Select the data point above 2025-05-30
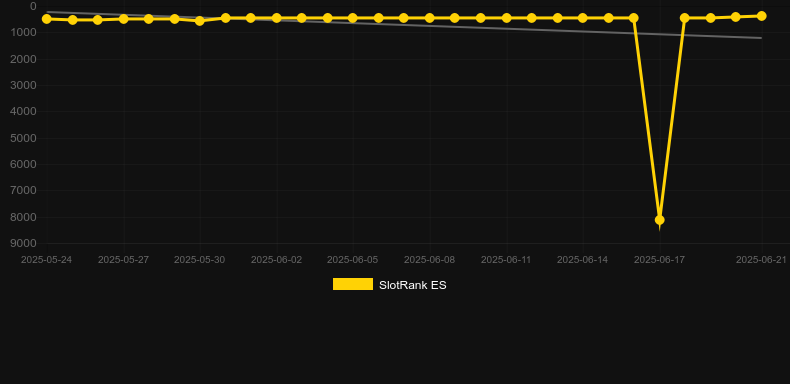790x384 pixels. click(x=200, y=21)
